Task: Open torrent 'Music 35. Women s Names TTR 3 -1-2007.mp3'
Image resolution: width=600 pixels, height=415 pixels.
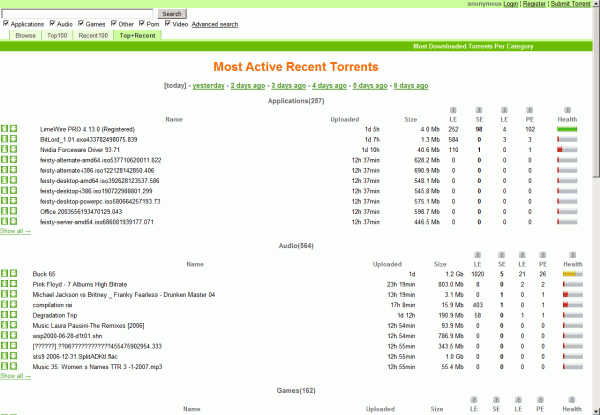Action: 97,367
